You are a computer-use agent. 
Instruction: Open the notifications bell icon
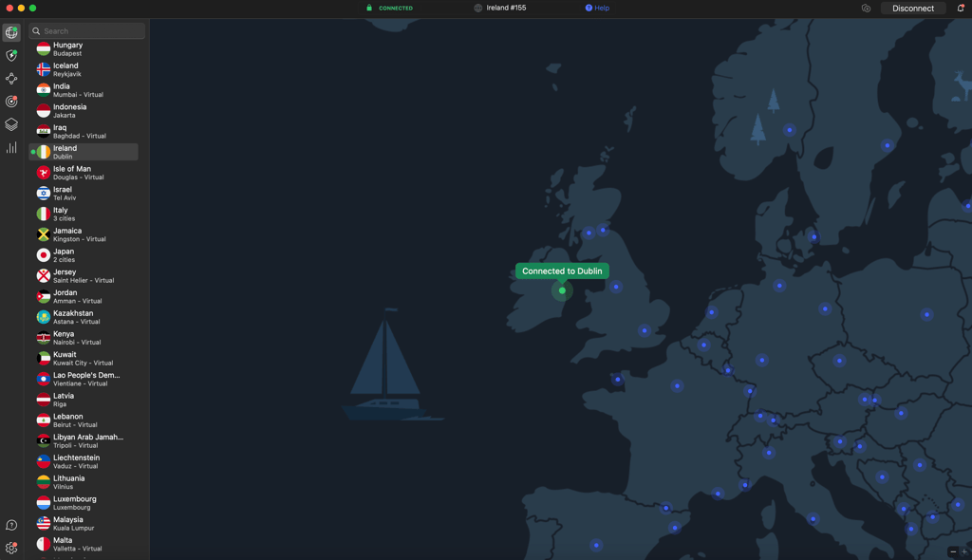coord(961,8)
